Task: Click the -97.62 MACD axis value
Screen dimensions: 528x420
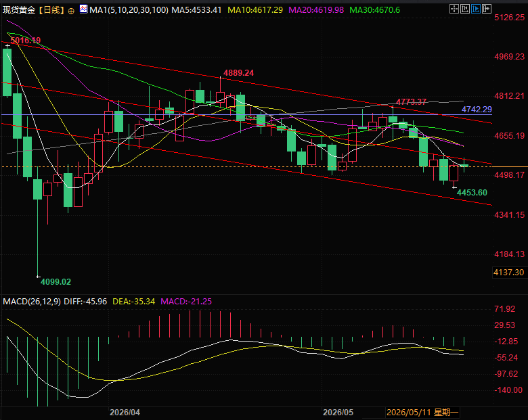Action: (x=506, y=374)
